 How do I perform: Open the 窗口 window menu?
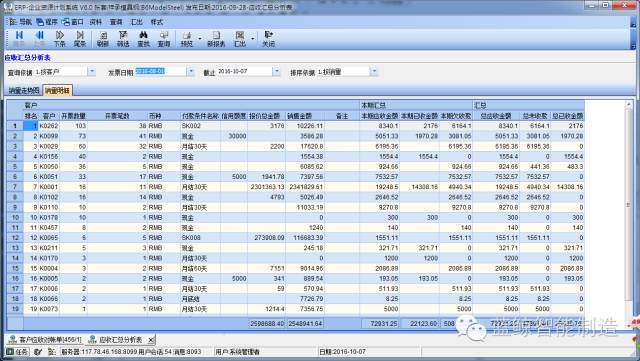coord(73,22)
